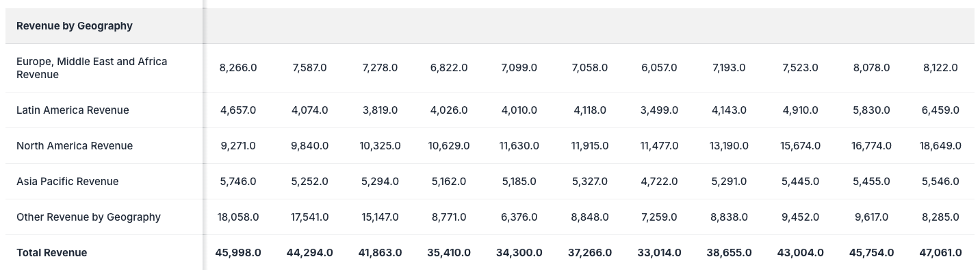
Task: Select the Latin America Revenue row label
Action: 73,110
